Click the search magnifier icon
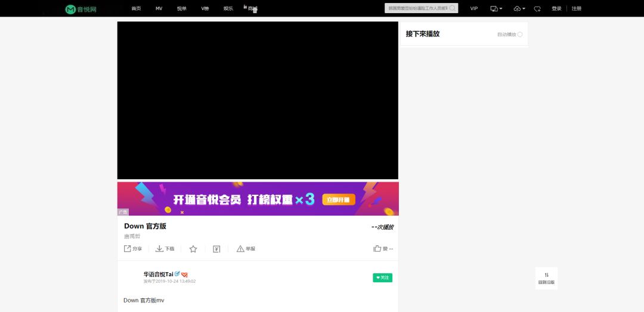Viewport: 644px width, 312px height. (x=453, y=8)
